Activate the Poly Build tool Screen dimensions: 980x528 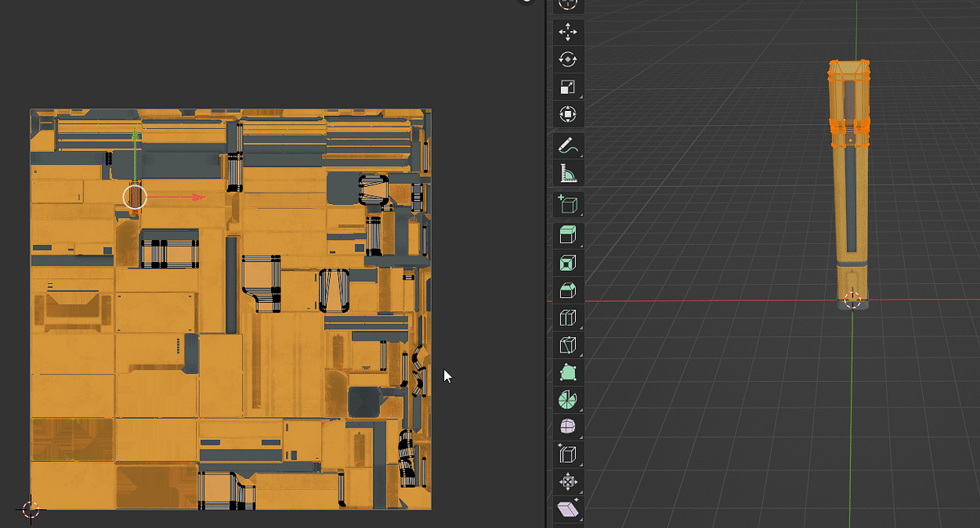click(566, 372)
